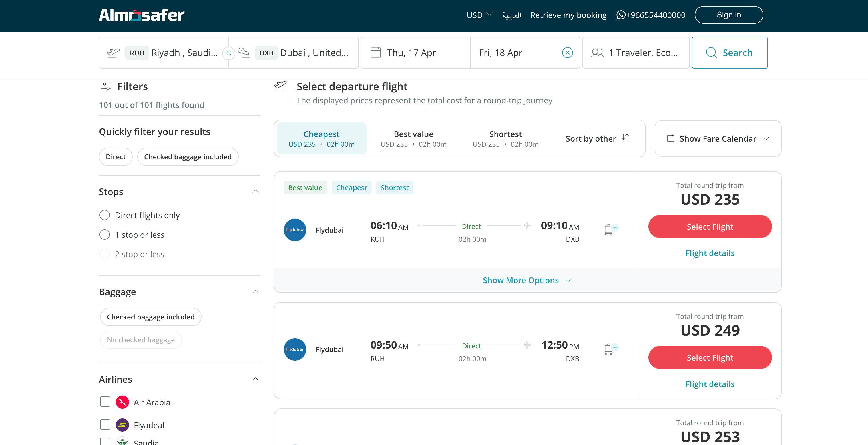Screen dimensions: 868x445
Task: Tick the Flyadeal airline filter
Action: click(105, 424)
